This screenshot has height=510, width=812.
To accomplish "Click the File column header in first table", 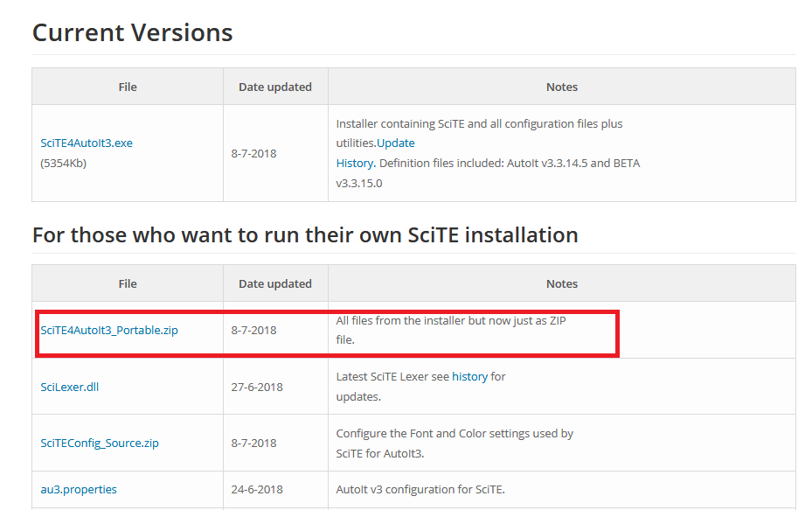I will pyautogui.click(x=128, y=87).
